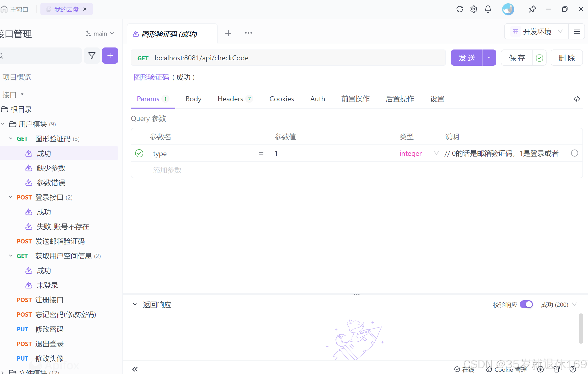Uncheck the type parameter checkbox
588x374 pixels.
pos(139,153)
